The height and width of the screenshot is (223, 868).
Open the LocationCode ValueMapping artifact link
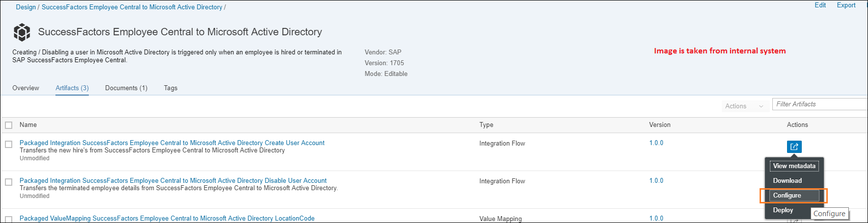pos(167,218)
